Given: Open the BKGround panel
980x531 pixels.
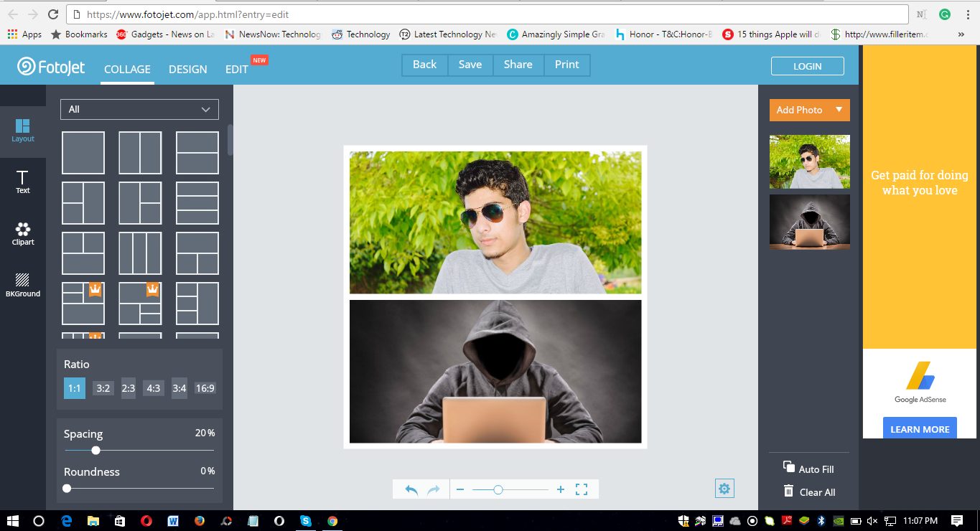Looking at the screenshot, I should point(23,285).
